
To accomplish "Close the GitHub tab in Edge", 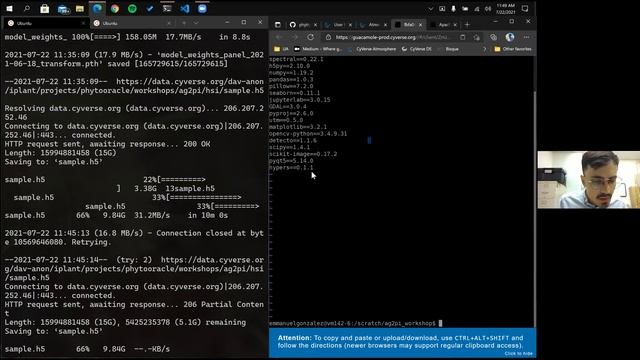I will coord(315,25).
